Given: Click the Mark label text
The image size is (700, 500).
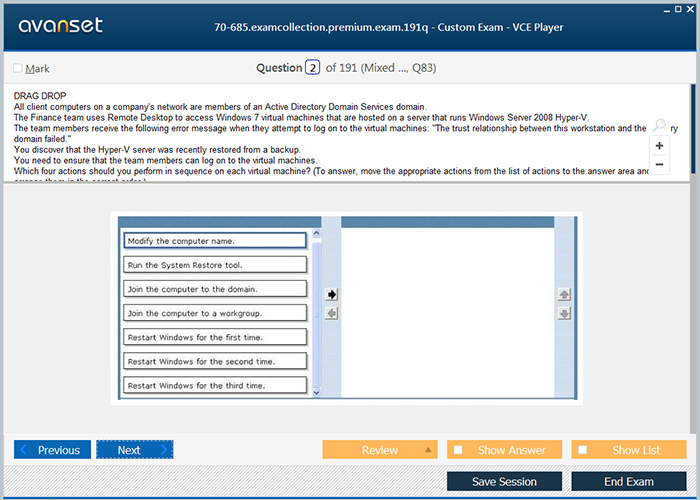Looking at the screenshot, I should tap(38, 68).
